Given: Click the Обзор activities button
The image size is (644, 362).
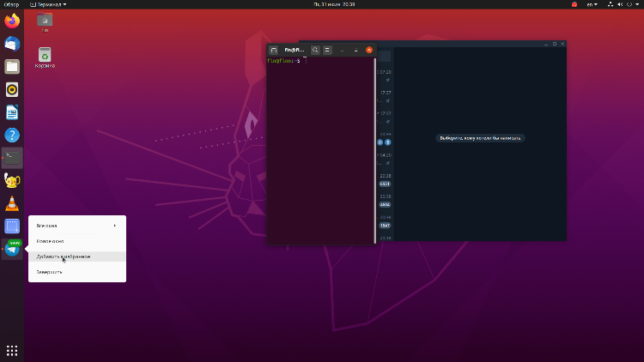Looking at the screenshot, I should [x=11, y=4].
